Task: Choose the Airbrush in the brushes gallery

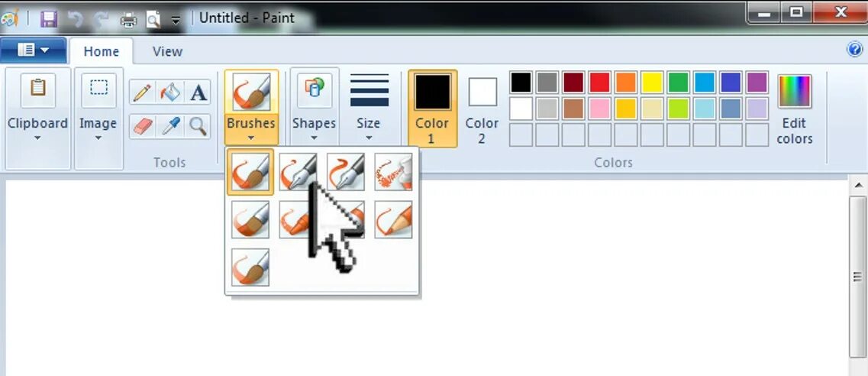Action: coord(393,172)
